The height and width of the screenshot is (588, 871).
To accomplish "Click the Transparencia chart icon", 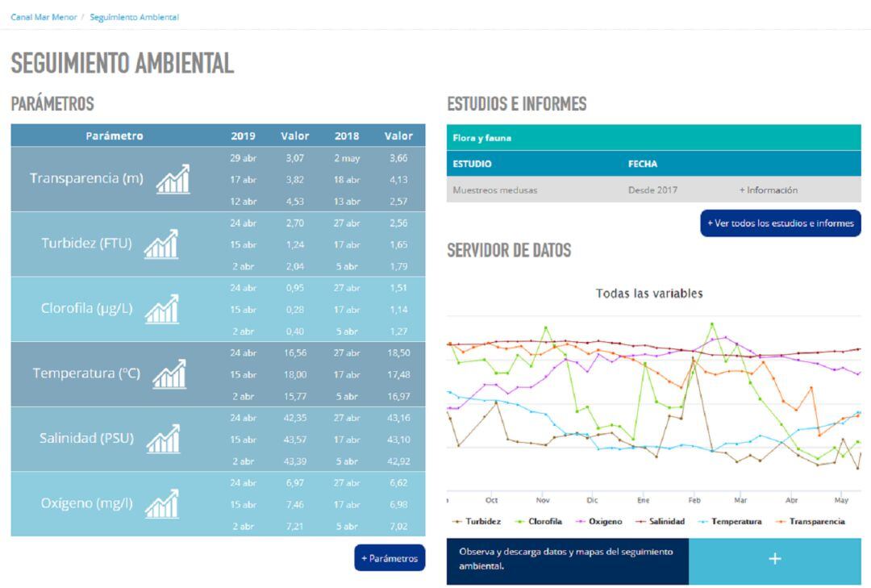I will tap(173, 179).
